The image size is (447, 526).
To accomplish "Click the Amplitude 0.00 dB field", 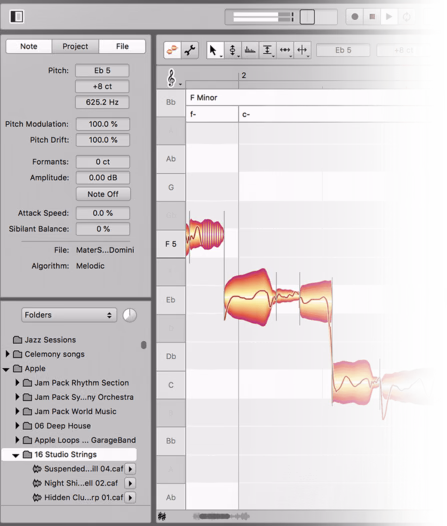I will (x=103, y=177).
